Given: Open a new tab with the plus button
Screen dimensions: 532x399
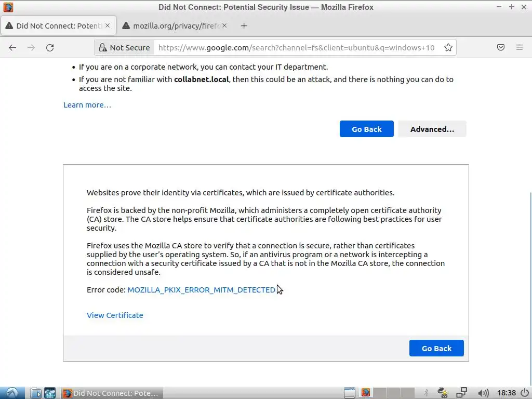Looking at the screenshot, I should pos(244,26).
